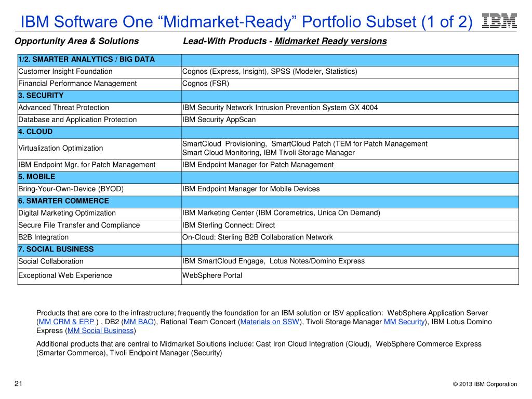
Task: Open the MM CRM & ERP link
Action: [68, 322]
